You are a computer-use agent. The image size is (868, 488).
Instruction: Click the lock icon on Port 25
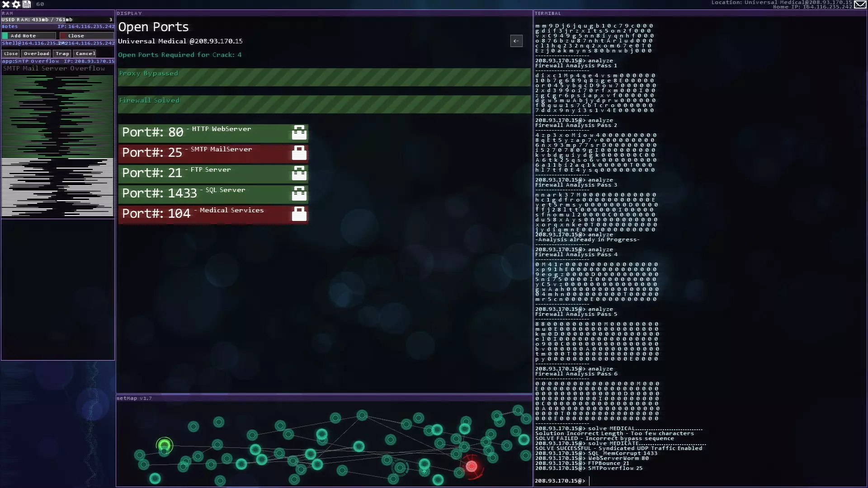click(299, 153)
